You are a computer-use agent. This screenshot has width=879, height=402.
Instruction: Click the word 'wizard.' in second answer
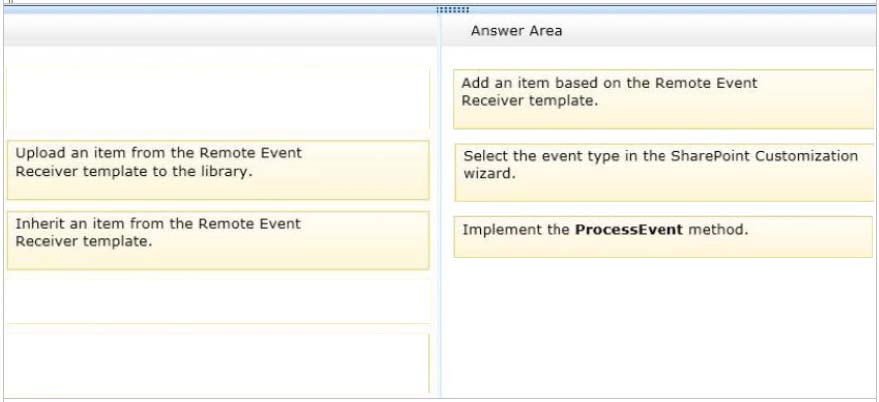489,173
